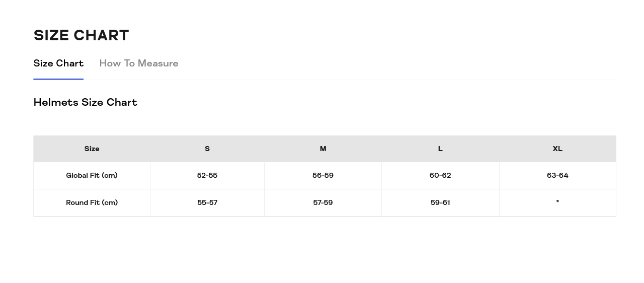Click the 56-59 Global Fit cell
Screen dimensions: 644x283
click(x=323, y=175)
